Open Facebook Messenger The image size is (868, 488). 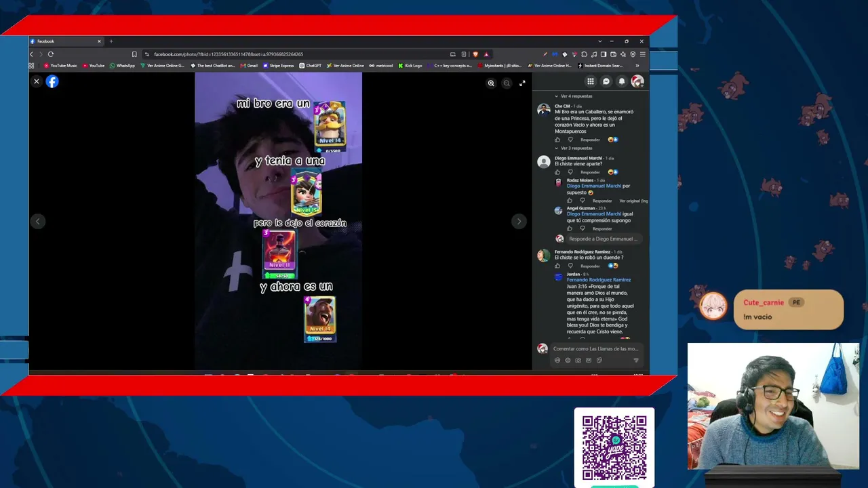tap(606, 81)
